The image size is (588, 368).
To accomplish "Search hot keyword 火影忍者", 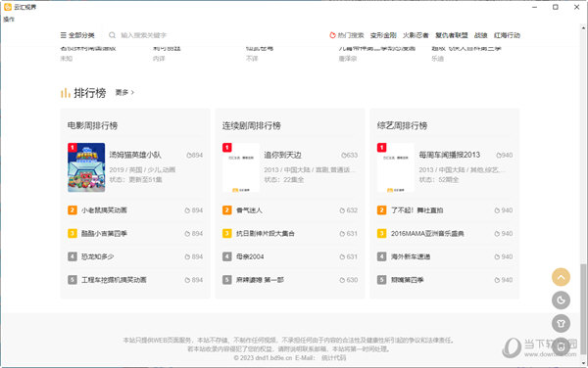I will (x=416, y=35).
